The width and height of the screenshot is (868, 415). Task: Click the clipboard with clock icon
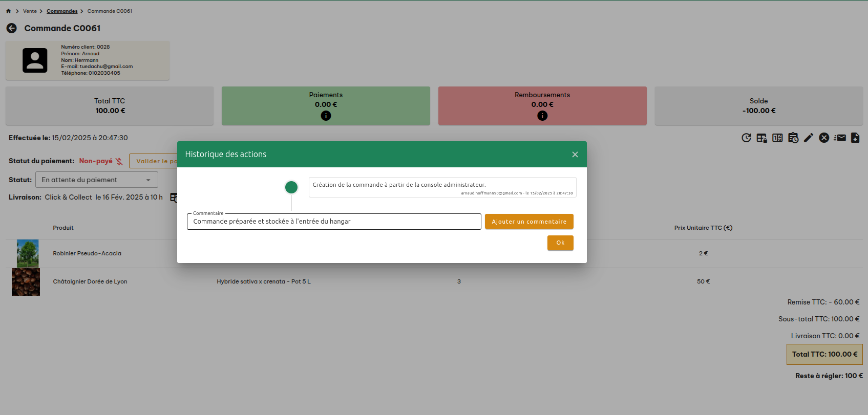(x=793, y=138)
